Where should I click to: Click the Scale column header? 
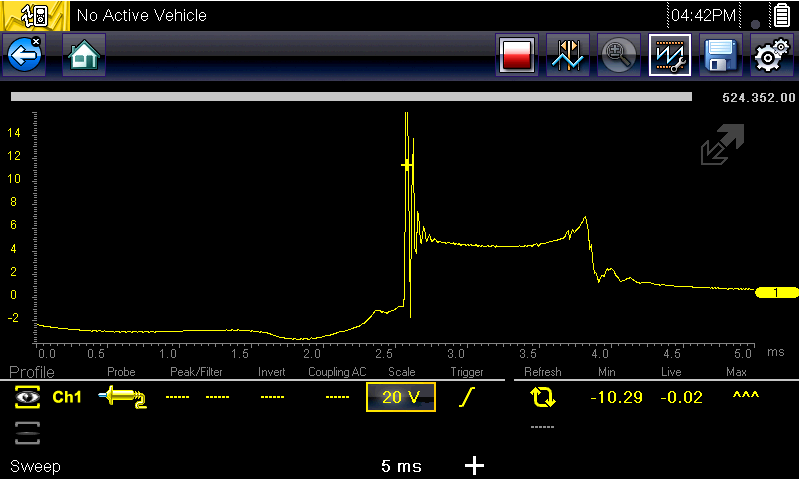tap(402, 372)
